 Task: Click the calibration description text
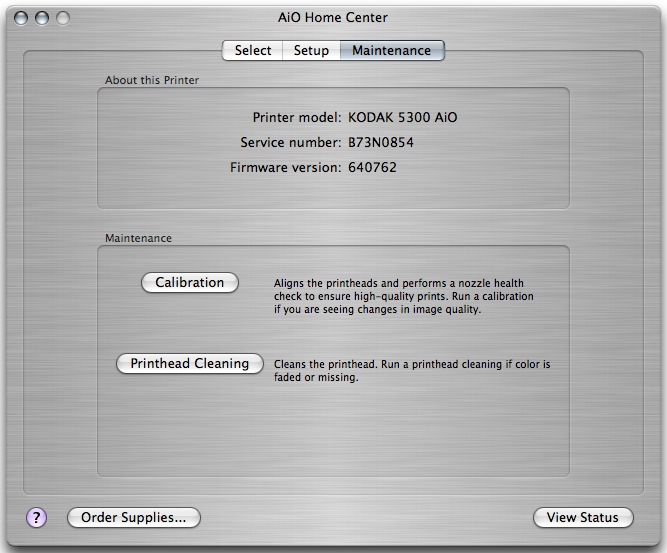point(404,297)
